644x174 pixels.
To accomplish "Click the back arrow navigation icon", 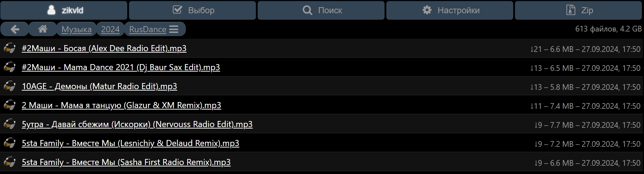I will point(15,29).
